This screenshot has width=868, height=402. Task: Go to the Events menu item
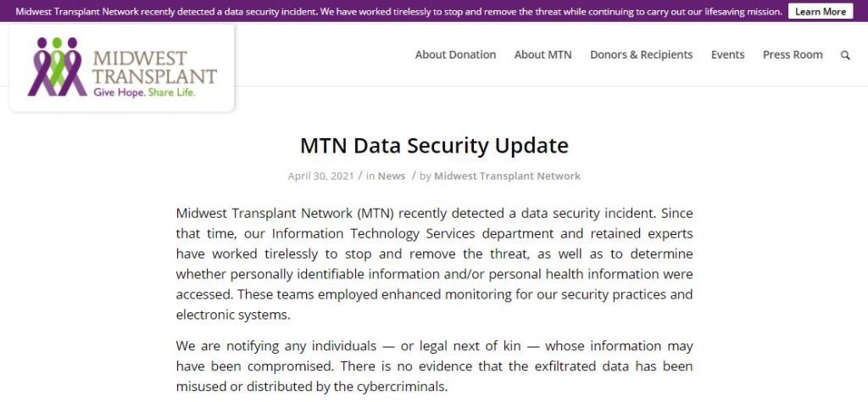coord(727,55)
